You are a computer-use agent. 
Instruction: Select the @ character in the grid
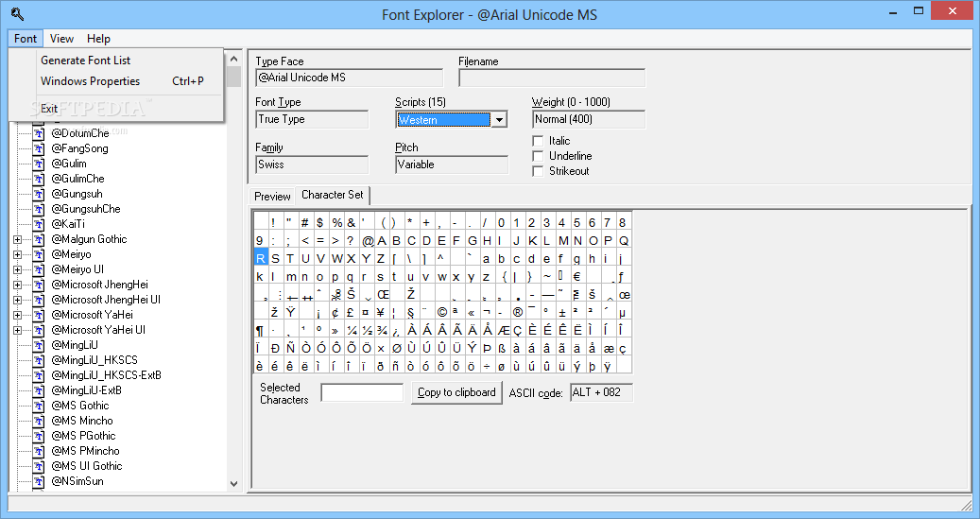(x=368, y=241)
